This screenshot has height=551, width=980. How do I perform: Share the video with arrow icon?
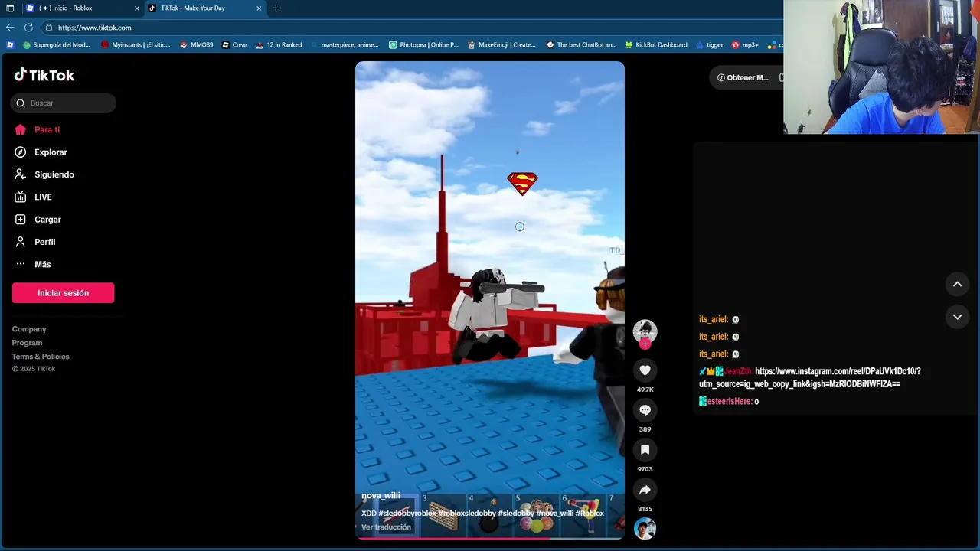[645, 490]
